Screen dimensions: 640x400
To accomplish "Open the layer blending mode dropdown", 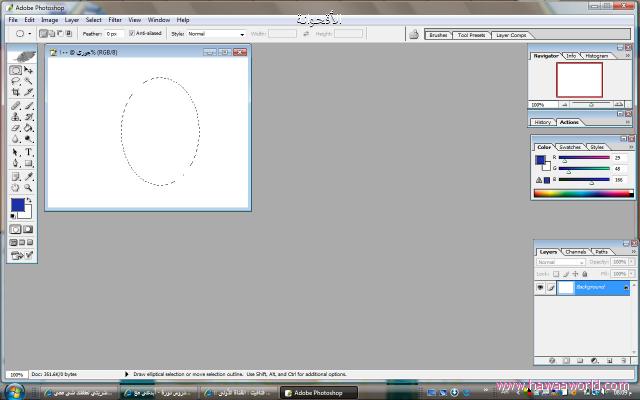I will pos(560,262).
